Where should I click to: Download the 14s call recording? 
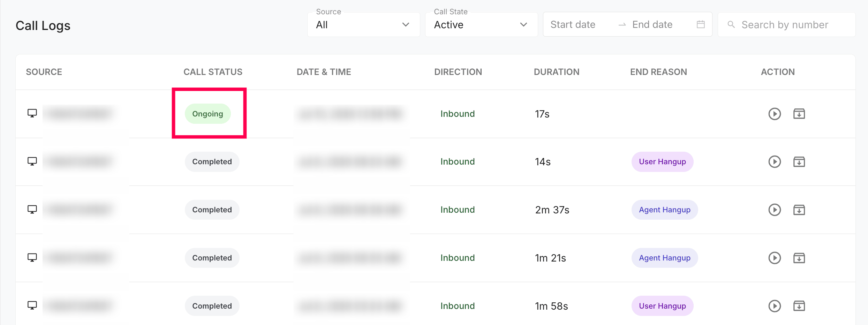click(x=799, y=162)
